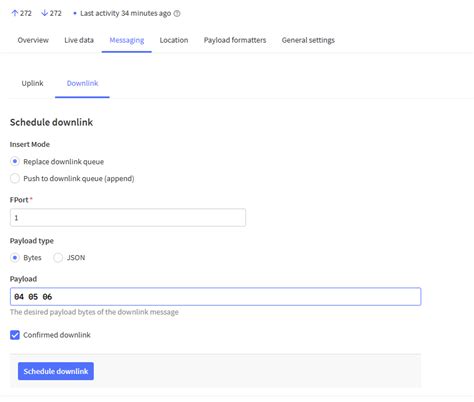Click the Last activity status text
The image size is (474, 402).
click(125, 13)
